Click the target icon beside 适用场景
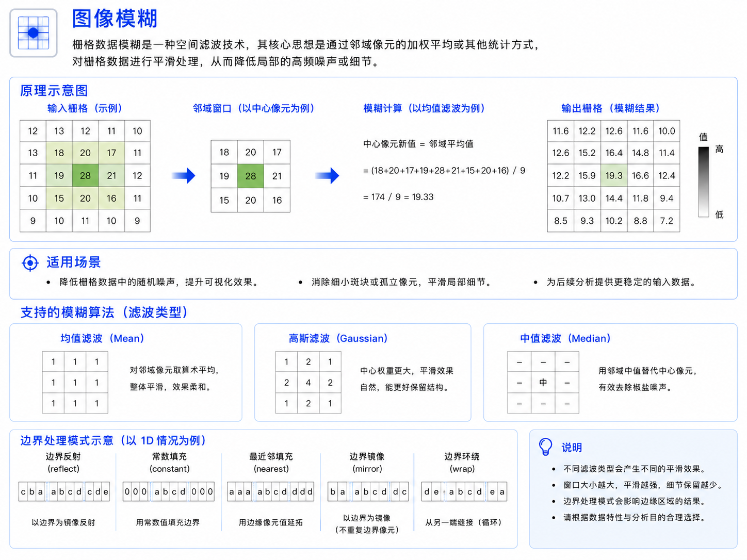Image resolution: width=747 pixels, height=560 pixels. tap(30, 263)
